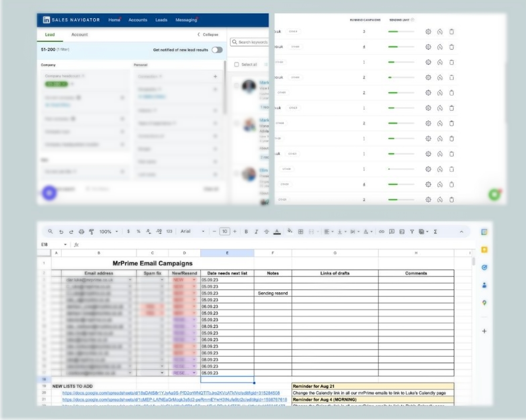Format cell as currency
The image size is (526, 420).
128,231
